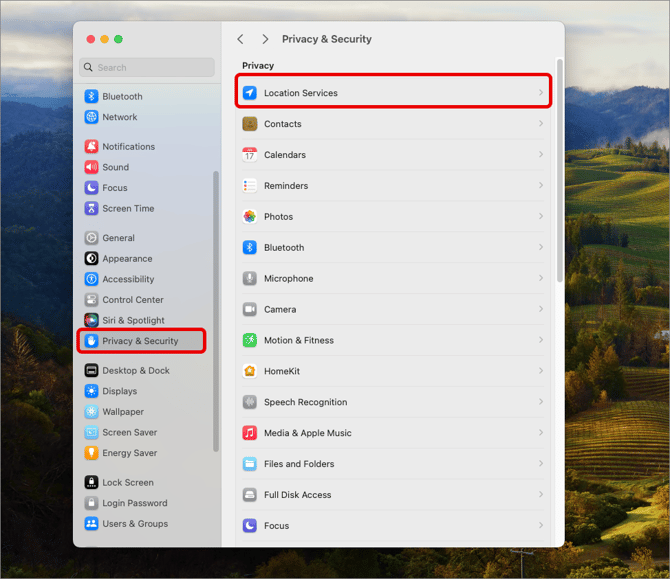670x579 pixels.
Task: Click the Microphone icon in Privacy list
Action: (x=250, y=278)
